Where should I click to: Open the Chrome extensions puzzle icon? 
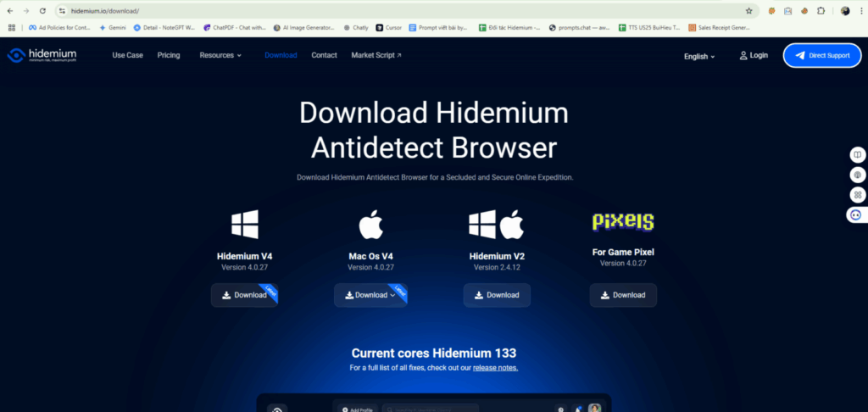tap(821, 10)
